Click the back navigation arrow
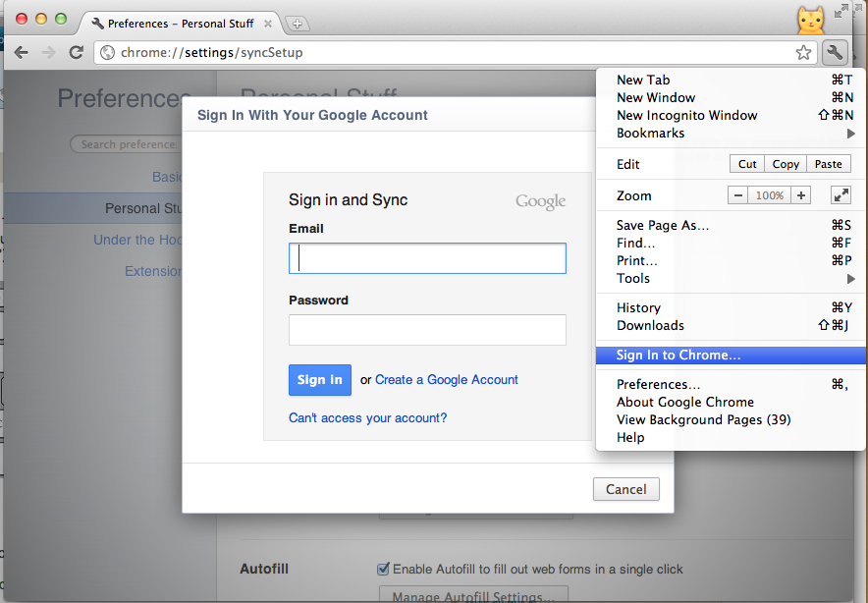The width and height of the screenshot is (868, 603). pyautogui.click(x=21, y=53)
